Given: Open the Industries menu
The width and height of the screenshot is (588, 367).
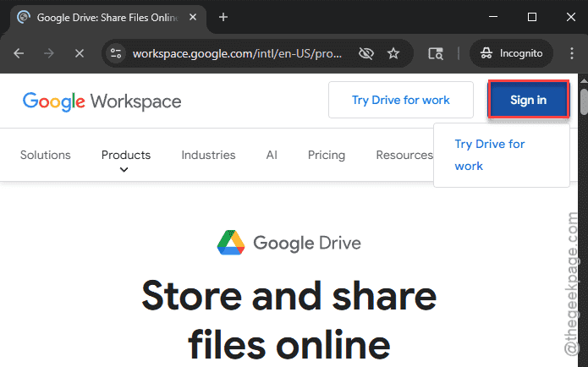Looking at the screenshot, I should (208, 155).
